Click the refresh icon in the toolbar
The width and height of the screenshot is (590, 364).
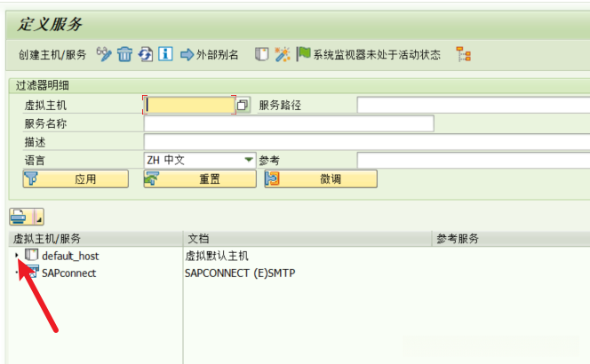tap(145, 54)
